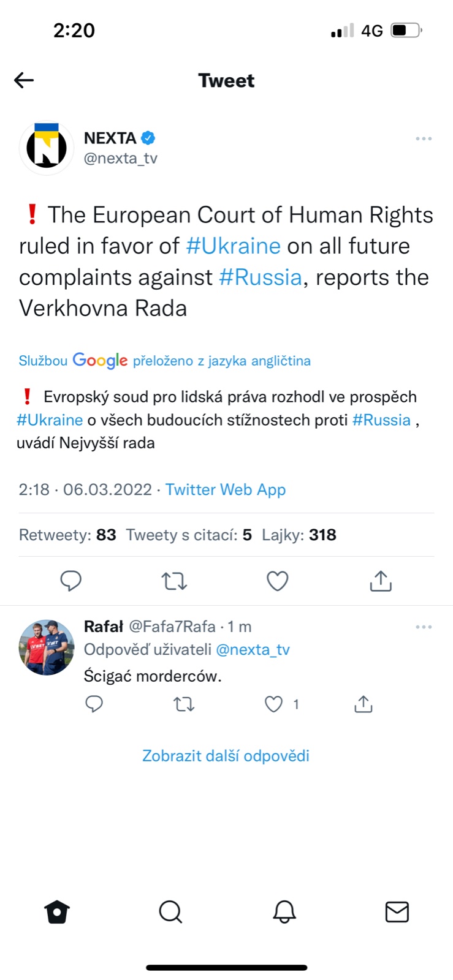Screen dimensions: 453x980
Task: Share the NEXTA tweet
Action: tap(381, 581)
